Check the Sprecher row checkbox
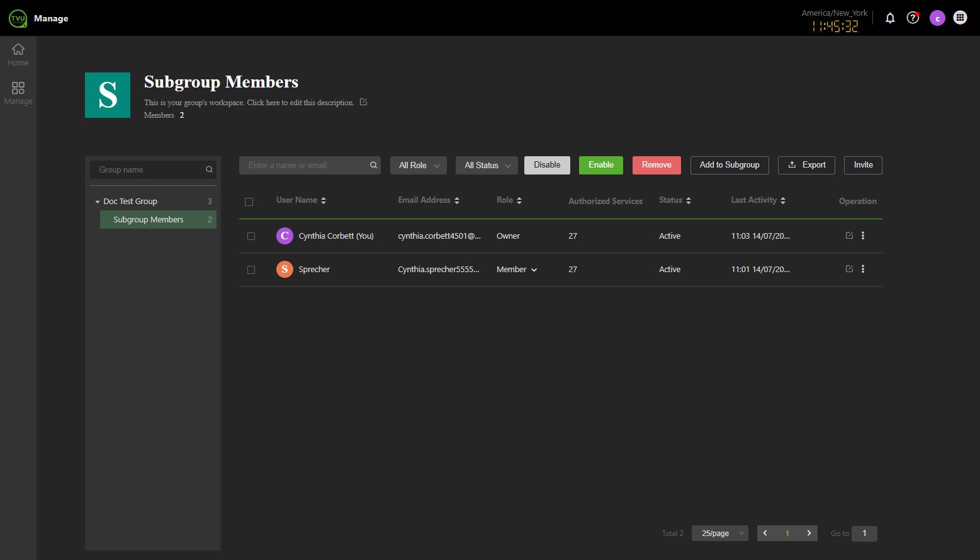 click(251, 270)
